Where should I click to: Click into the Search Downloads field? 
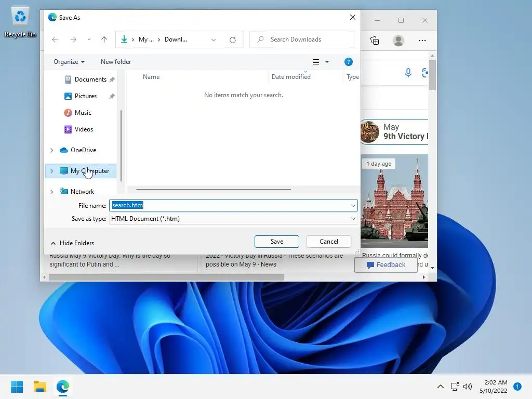tap(302, 39)
